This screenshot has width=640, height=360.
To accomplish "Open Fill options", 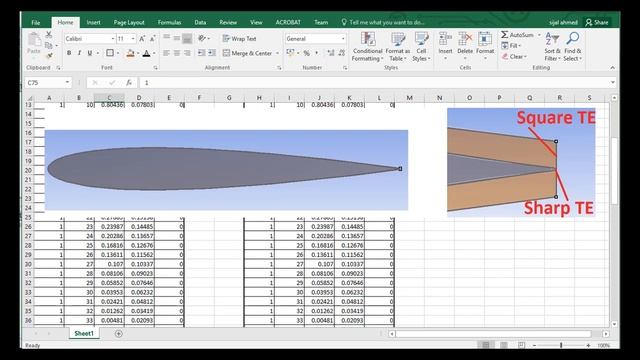I will pos(511,46).
